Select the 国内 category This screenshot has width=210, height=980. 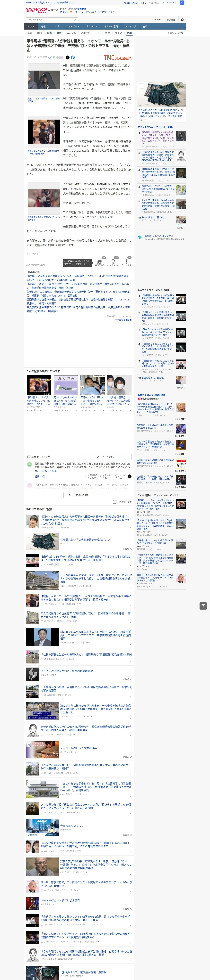point(40,33)
